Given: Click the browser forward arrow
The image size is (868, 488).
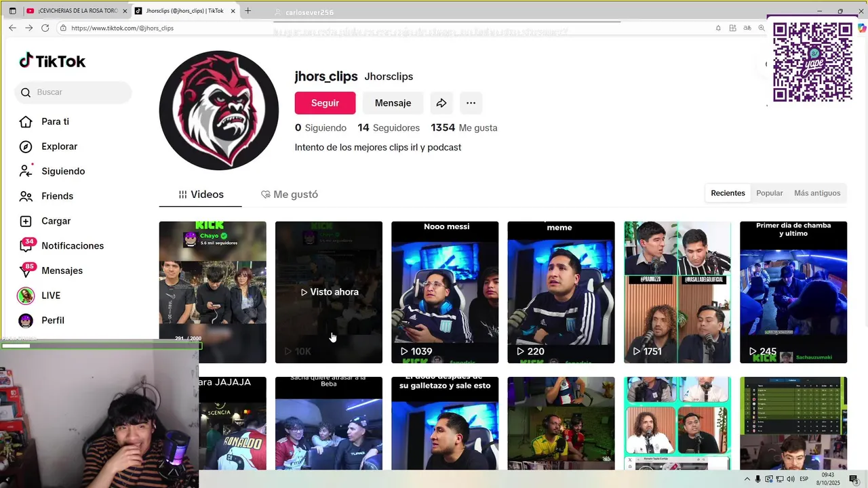Looking at the screenshot, I should 28,28.
